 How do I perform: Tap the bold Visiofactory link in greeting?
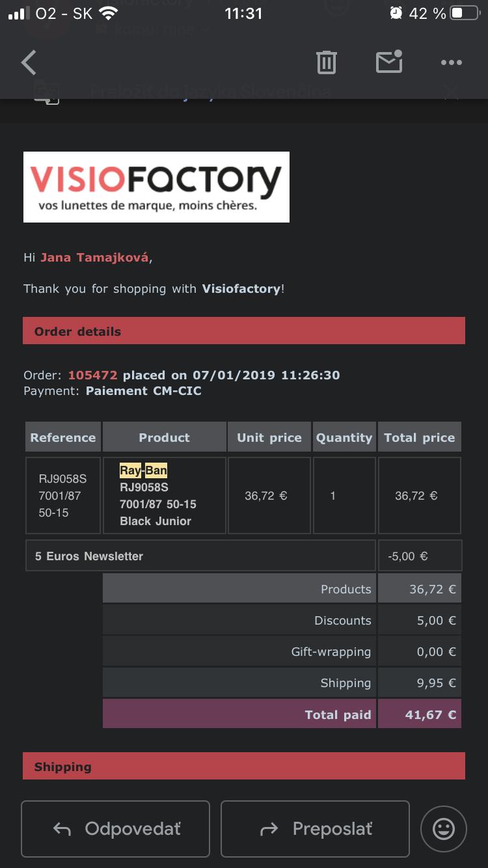point(241,289)
